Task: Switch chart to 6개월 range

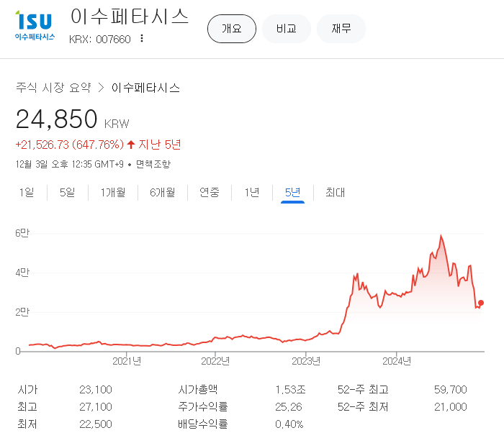Action: tap(162, 192)
